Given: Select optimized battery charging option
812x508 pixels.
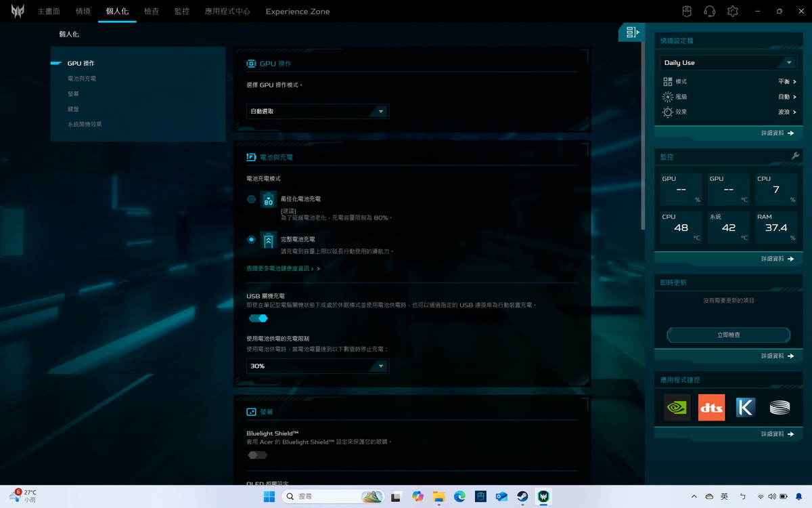Looking at the screenshot, I should tap(252, 199).
